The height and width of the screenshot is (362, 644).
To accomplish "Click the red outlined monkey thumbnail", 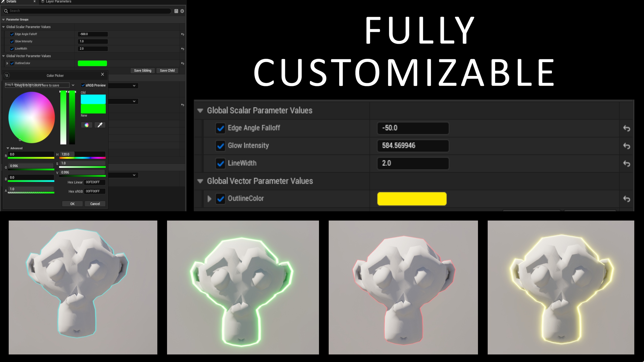I will click(x=403, y=288).
